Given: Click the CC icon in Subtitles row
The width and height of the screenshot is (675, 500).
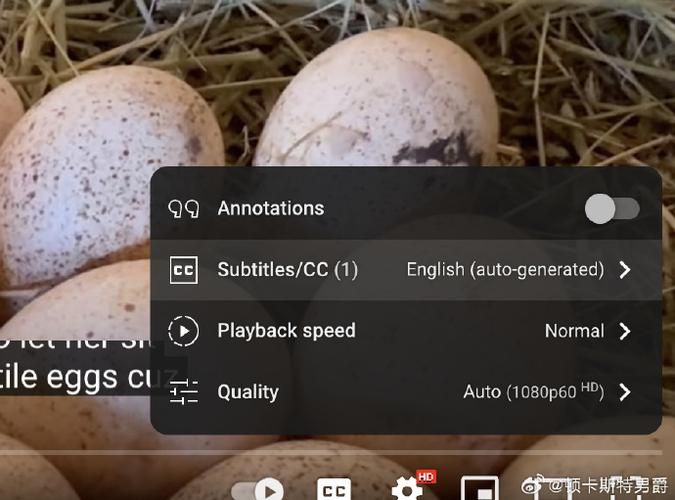Looking at the screenshot, I should pos(184,270).
